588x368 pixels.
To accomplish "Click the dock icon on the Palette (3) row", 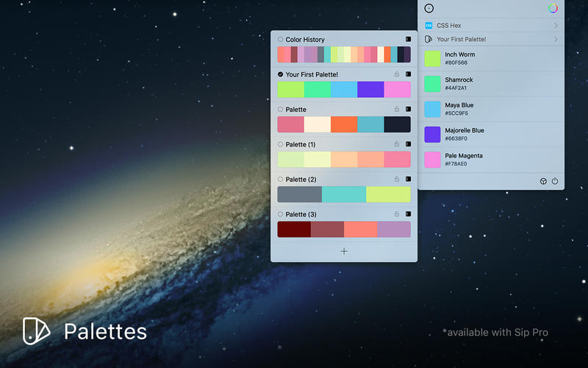I will 408,214.
